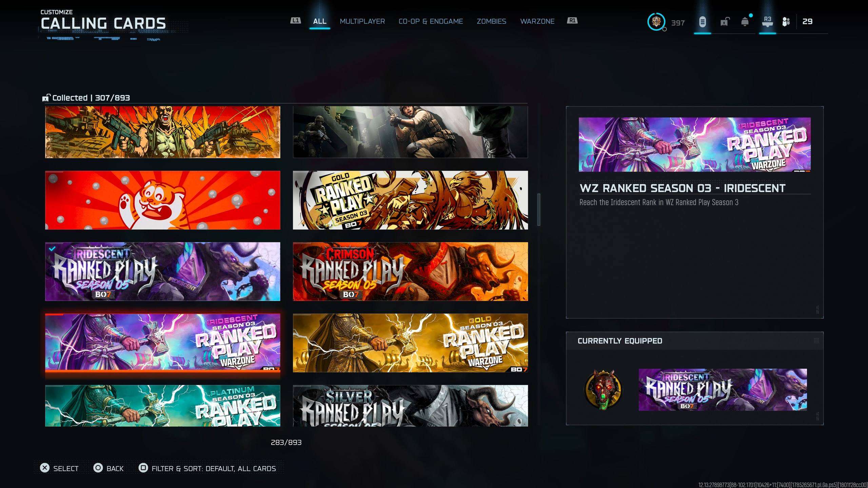Click the 'Collected | 307/893' counter
The width and height of the screenshot is (868, 488).
coord(91,98)
